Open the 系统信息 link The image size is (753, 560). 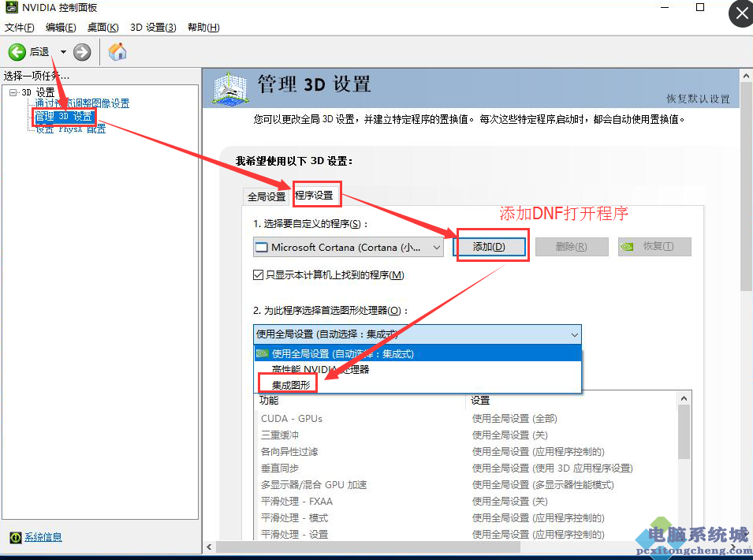43,537
